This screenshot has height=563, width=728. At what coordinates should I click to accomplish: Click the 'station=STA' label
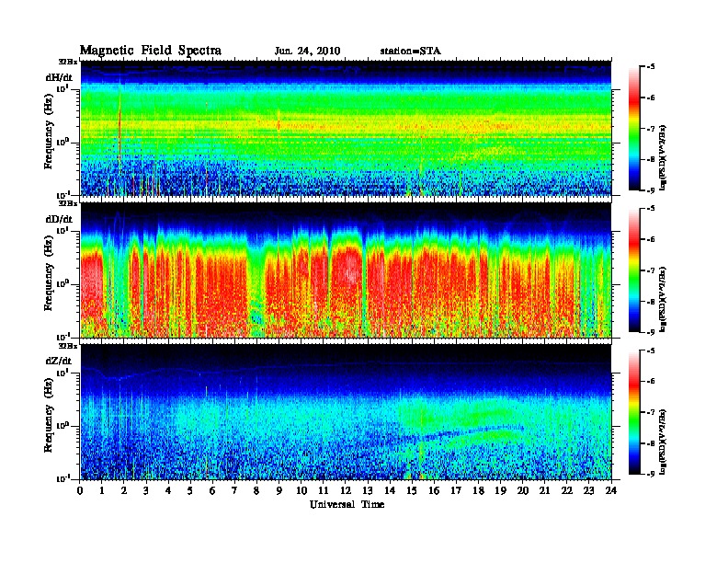411,52
